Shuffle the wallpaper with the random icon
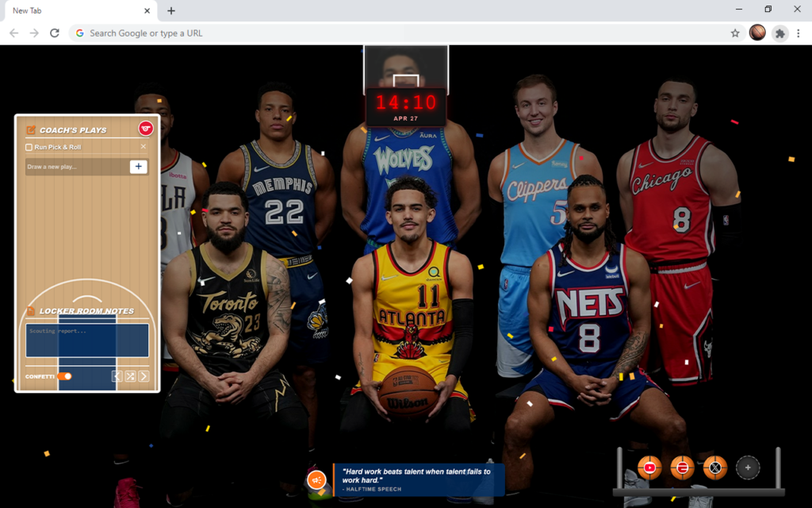The width and height of the screenshot is (812, 508). 130,376
